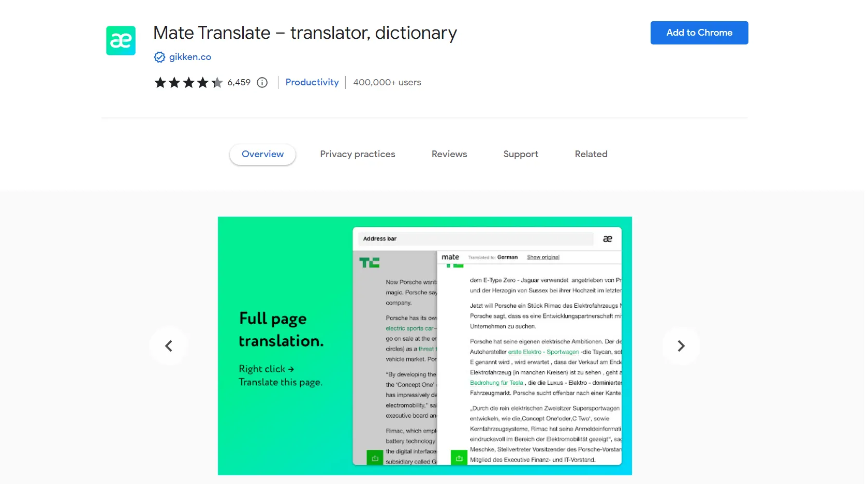The height and width of the screenshot is (484, 868).
Task: Open the rating info icon
Action: (262, 83)
